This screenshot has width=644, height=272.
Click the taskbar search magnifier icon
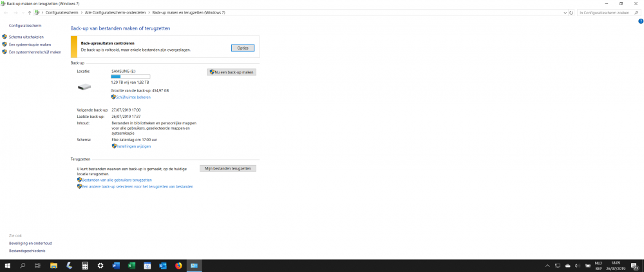click(x=23, y=266)
